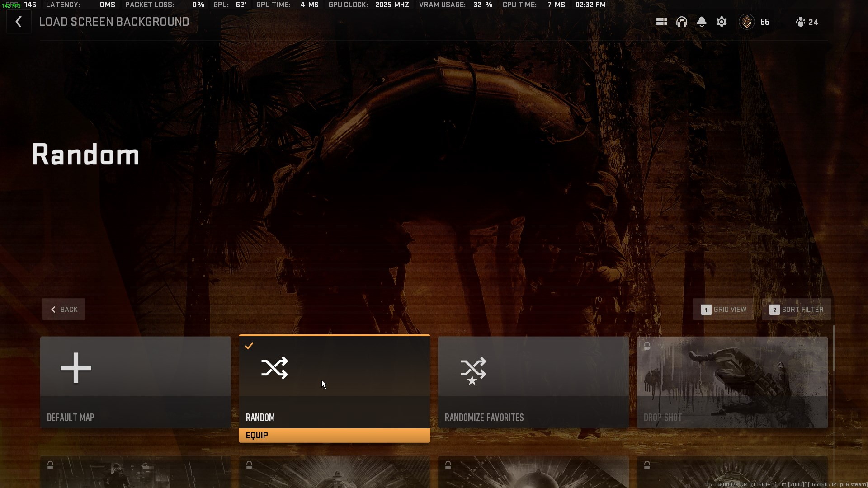Open the social friends icon 24
Image resolution: width=868 pixels, height=488 pixels.
[801, 22]
